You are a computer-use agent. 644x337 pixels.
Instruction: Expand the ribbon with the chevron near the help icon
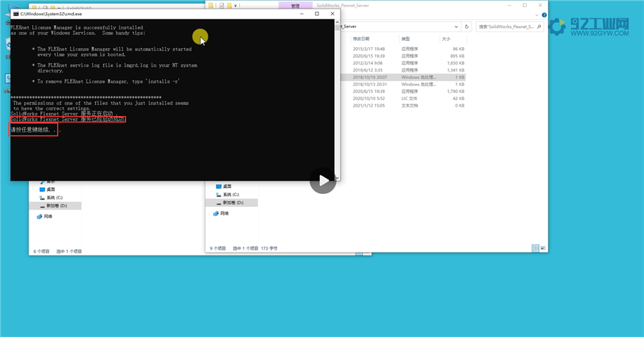537,15
